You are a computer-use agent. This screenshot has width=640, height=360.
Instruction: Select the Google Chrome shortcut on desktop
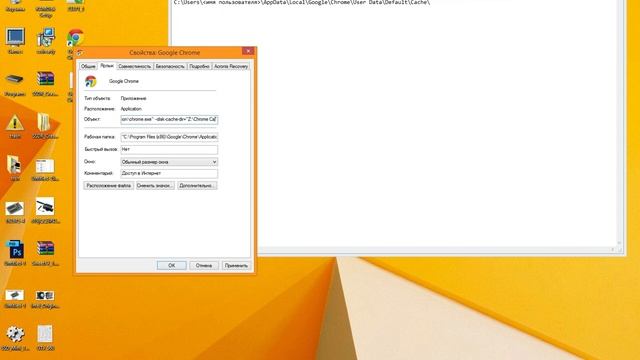(76, 38)
